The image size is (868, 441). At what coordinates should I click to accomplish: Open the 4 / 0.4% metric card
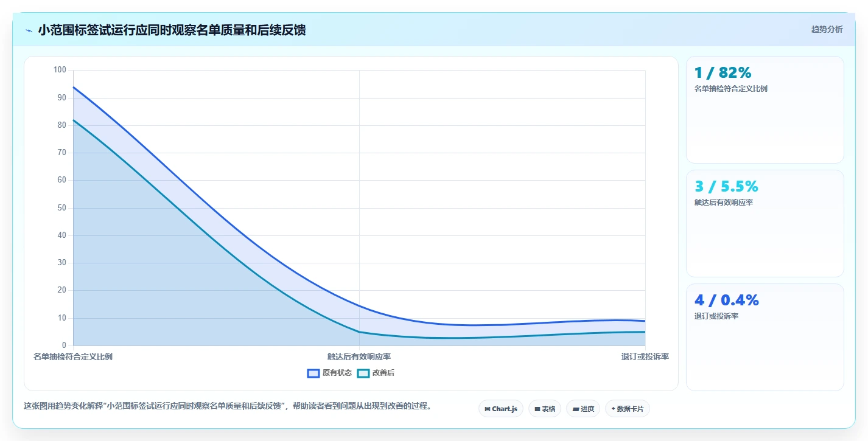765,337
